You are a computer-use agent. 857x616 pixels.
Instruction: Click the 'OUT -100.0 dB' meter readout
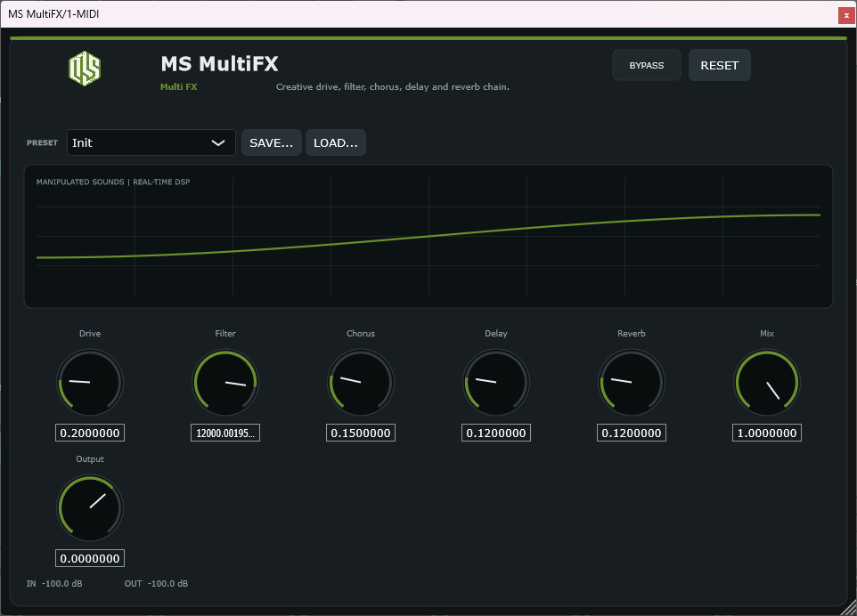(x=156, y=584)
